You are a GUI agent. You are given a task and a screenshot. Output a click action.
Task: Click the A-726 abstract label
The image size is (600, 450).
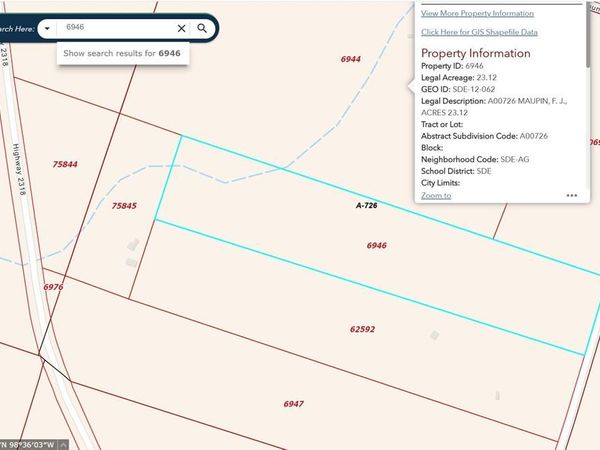[367, 205]
